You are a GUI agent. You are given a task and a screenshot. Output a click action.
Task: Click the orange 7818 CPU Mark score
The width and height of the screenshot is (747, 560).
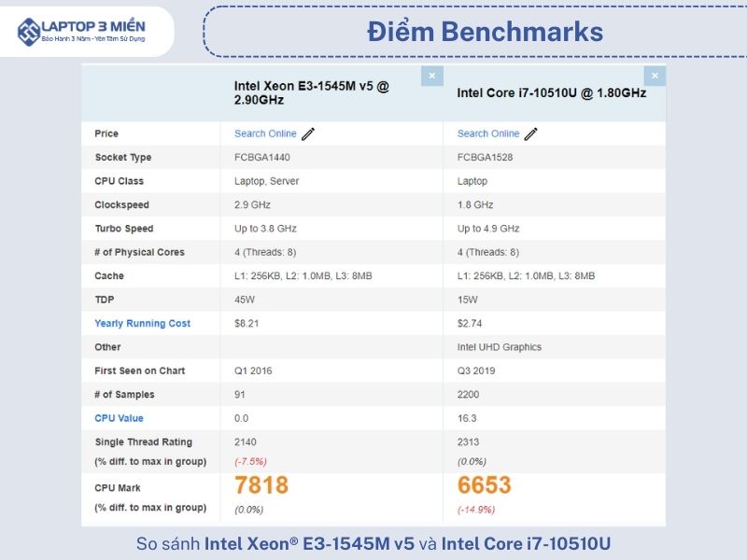pyautogui.click(x=261, y=485)
